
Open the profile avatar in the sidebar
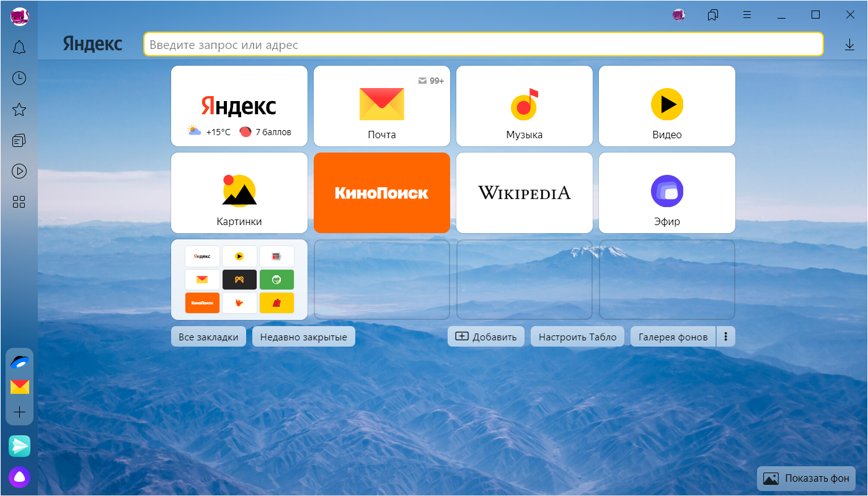pyautogui.click(x=20, y=17)
